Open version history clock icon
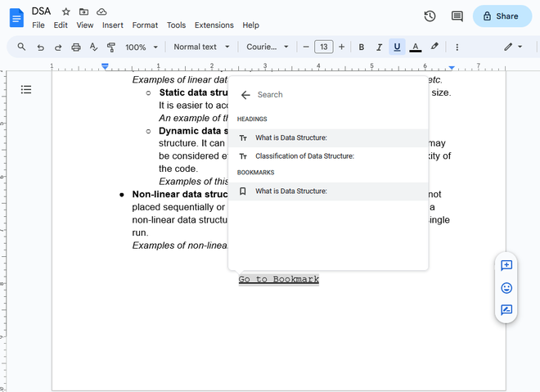The height and width of the screenshot is (392, 540). 430,16
